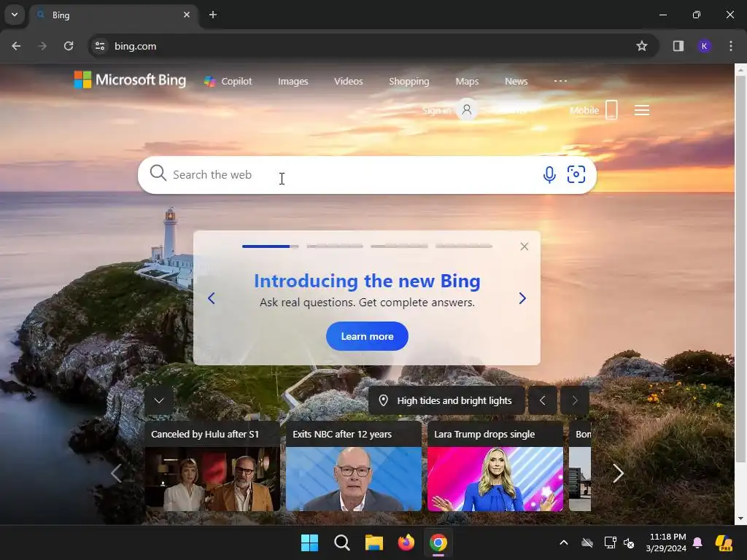Open Windows taskbar search

tap(342, 542)
